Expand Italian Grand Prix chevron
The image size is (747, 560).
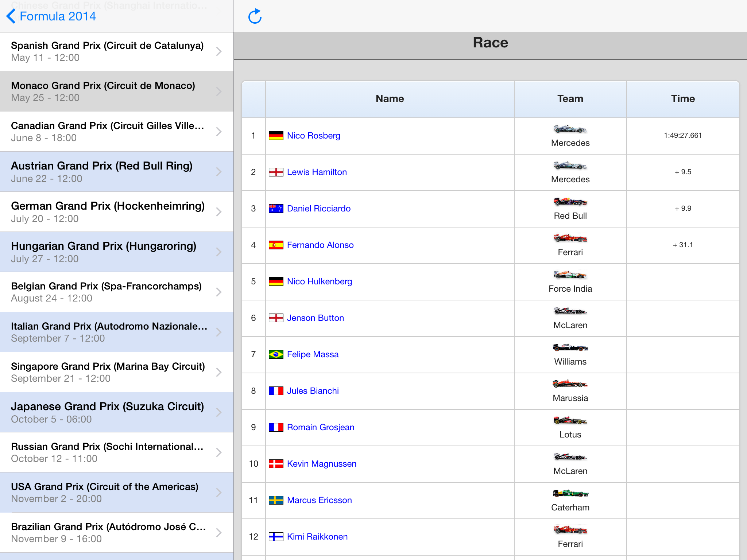point(219,332)
